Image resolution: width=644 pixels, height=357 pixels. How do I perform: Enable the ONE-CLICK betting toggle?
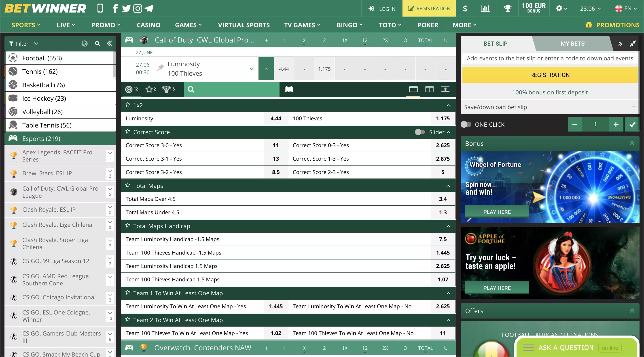pyautogui.click(x=466, y=125)
